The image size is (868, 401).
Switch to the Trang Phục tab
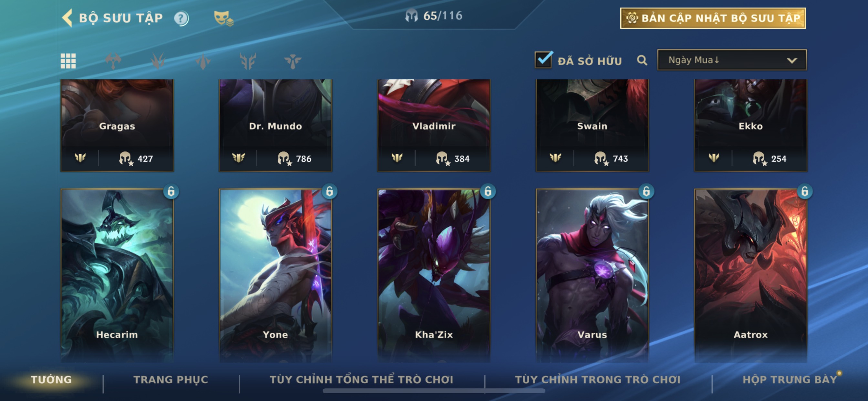[x=171, y=379]
